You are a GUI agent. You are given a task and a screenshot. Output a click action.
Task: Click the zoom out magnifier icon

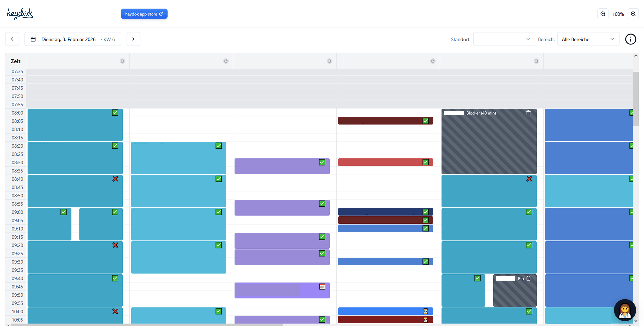coord(603,14)
